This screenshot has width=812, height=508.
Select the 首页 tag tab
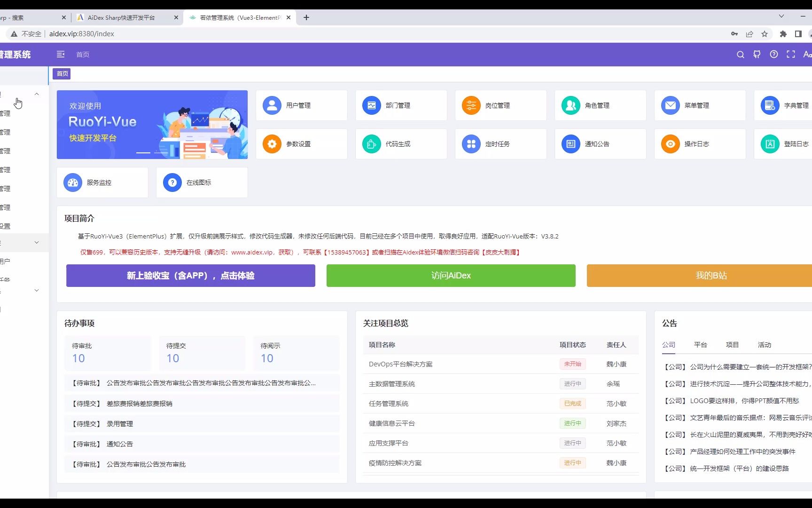pyautogui.click(x=62, y=73)
